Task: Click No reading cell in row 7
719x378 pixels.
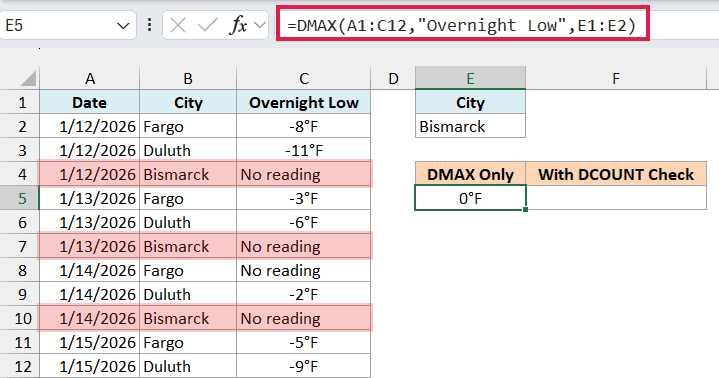Action: 304,246
